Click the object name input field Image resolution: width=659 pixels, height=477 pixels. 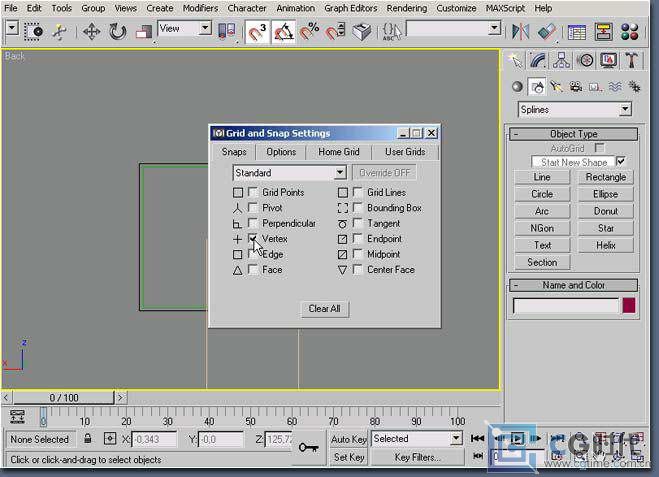(566, 306)
